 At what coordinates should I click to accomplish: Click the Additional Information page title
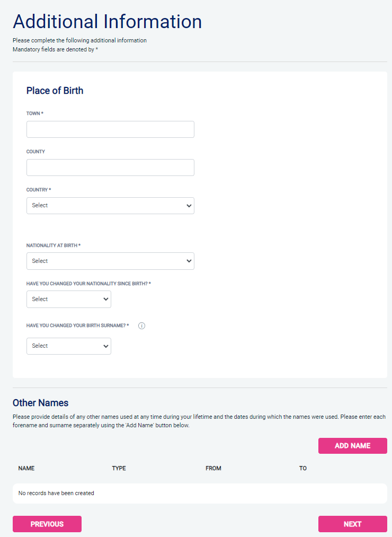pos(107,22)
